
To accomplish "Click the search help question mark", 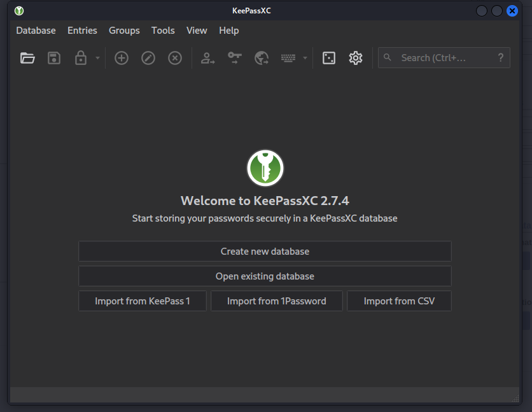I will 501,58.
